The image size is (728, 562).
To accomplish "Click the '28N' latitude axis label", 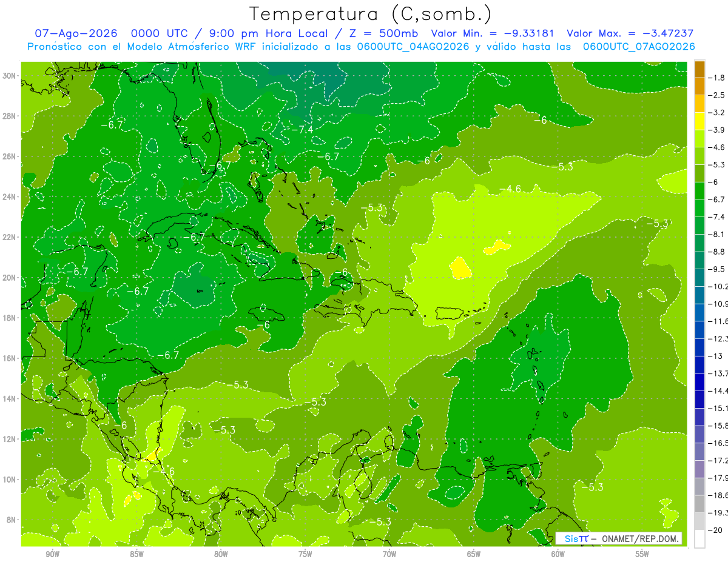I will click(10, 116).
